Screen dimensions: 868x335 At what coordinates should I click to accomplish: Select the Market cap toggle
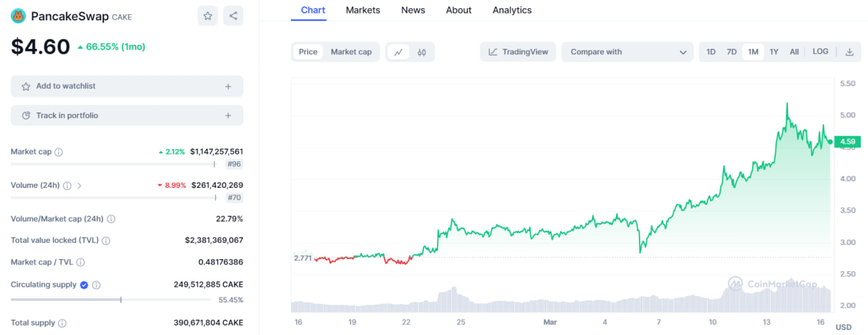[351, 52]
